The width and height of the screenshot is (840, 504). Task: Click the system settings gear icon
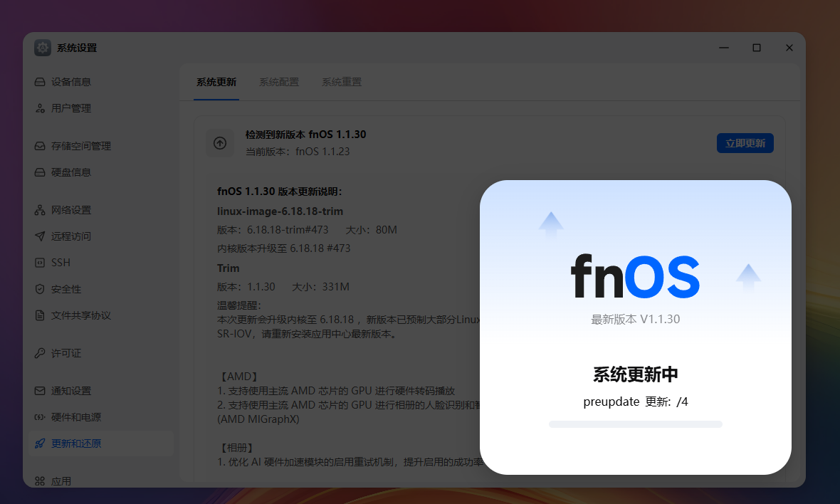pos(41,48)
